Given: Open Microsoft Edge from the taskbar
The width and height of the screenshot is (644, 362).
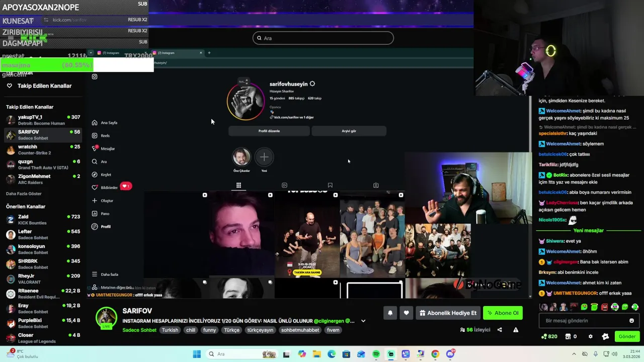Looking at the screenshot, I should coord(332,354).
